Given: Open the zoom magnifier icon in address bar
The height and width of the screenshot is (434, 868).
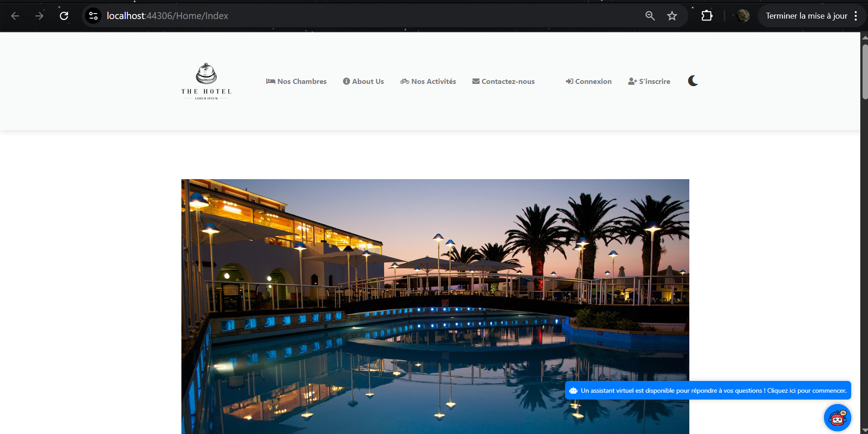Looking at the screenshot, I should point(650,16).
